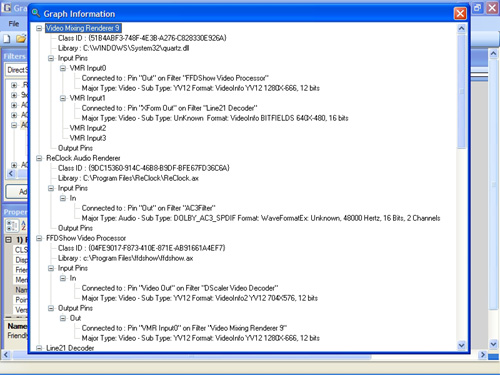Screen dimensions: 500x375
Task: Click the left scroll arrow in Filters panel
Action: coord(11,173)
